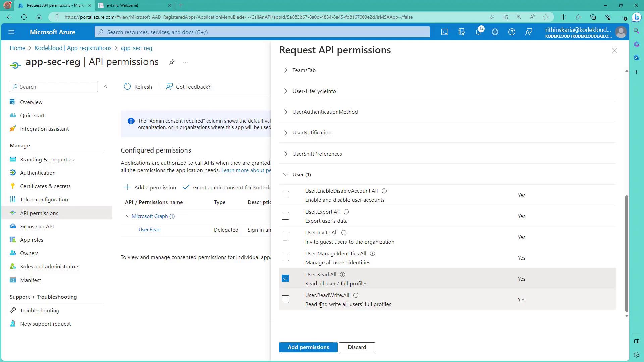Open a new browser tab
This screenshot has height=362, width=644.
click(x=181, y=5)
